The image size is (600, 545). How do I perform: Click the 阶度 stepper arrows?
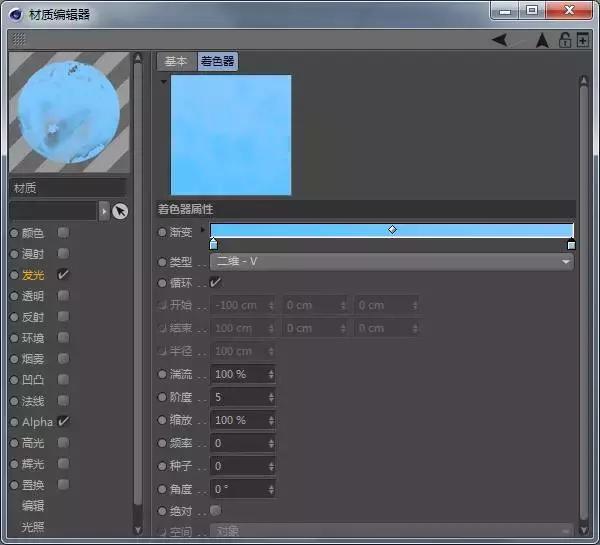point(271,397)
